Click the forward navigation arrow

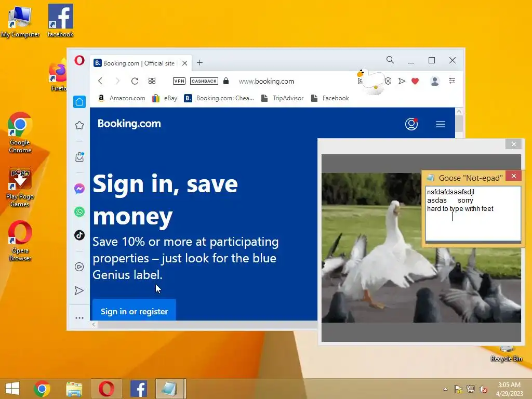click(x=117, y=81)
